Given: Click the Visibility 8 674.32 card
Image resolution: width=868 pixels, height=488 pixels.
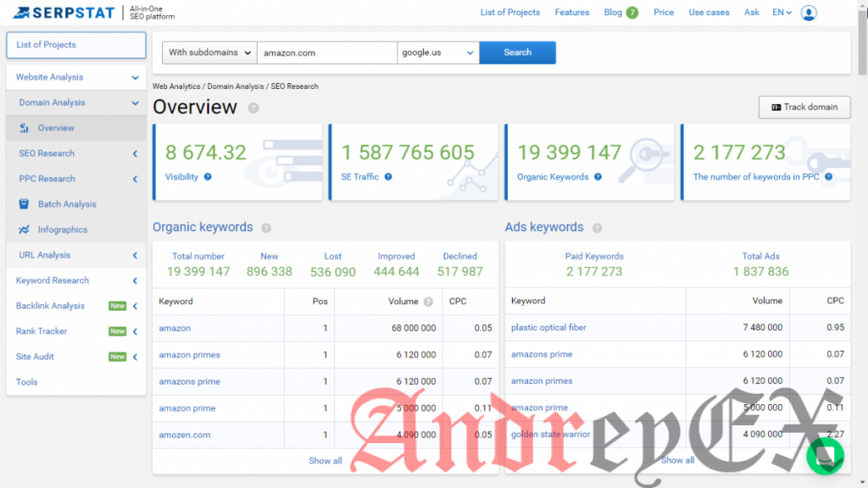Looking at the screenshot, I should pyautogui.click(x=237, y=162).
